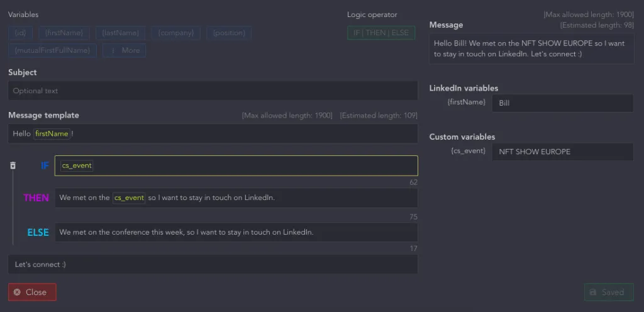Click the LinkedIn variables heading

(x=464, y=88)
